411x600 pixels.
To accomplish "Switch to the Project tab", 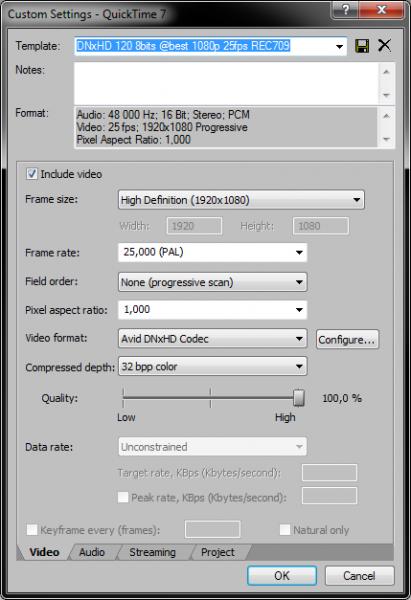I will click(x=218, y=552).
